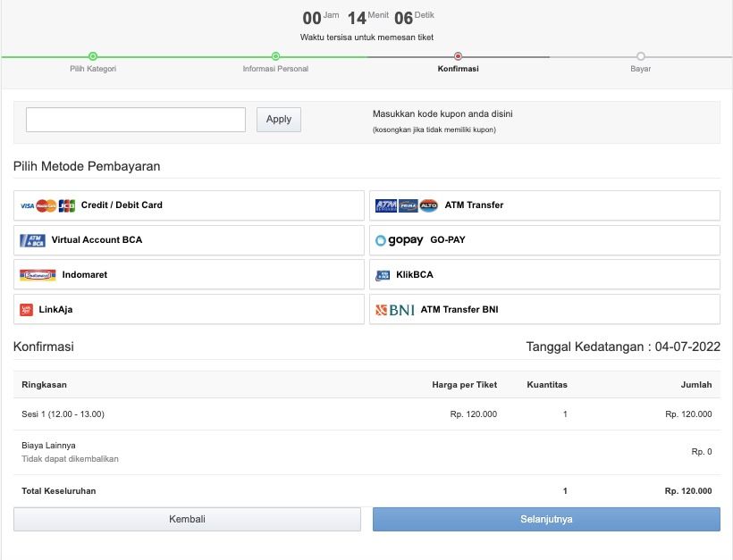The image size is (733, 560).
Task: Select ATM Transfer BNI option
Action: [459, 310]
